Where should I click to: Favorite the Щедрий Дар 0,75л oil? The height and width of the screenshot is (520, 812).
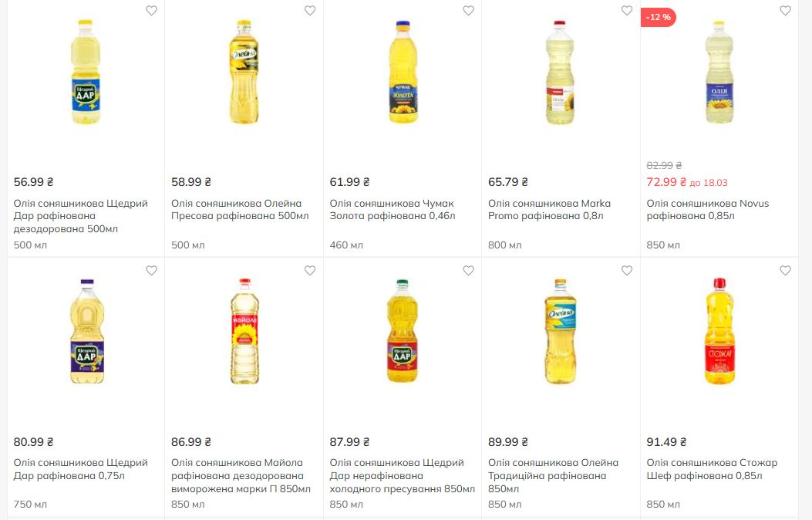coord(152,271)
